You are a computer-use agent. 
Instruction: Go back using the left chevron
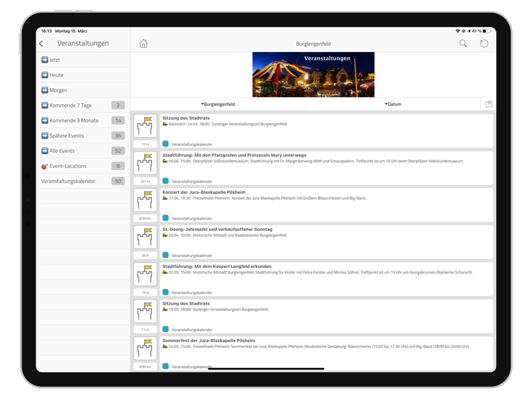41,44
